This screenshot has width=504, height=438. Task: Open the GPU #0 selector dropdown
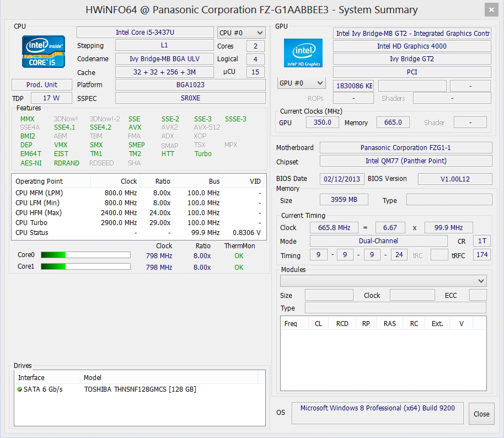click(x=301, y=83)
